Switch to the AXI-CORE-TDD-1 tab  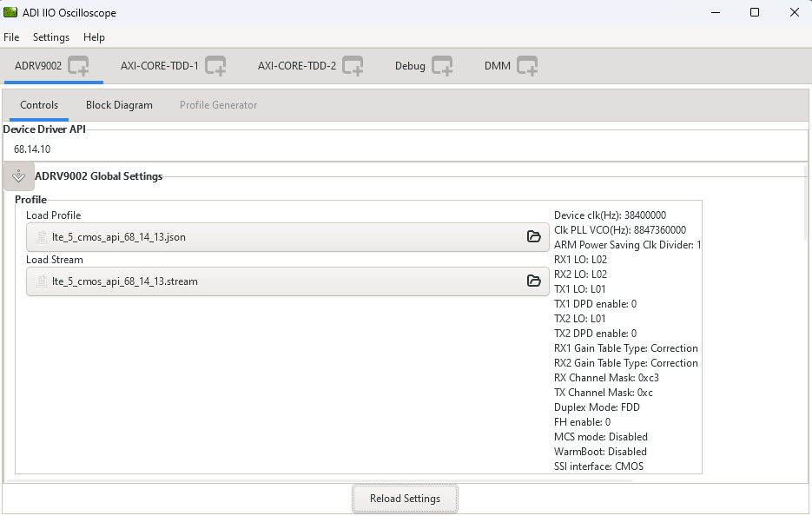pos(160,66)
